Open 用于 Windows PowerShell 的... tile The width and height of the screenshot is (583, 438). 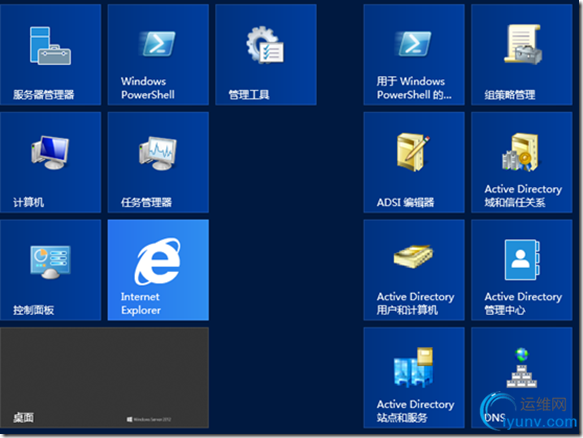[414, 55]
